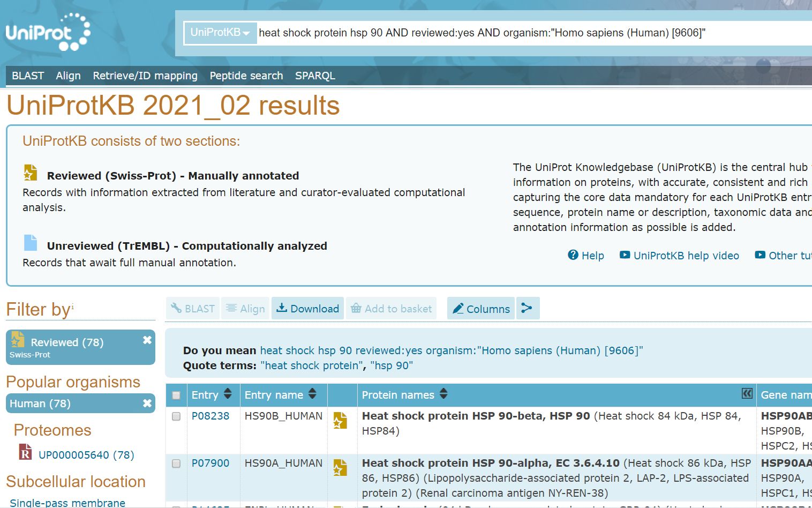Tick the checkbox for entry P08238
Viewport: 812px width, 508px height.
pos(176,416)
